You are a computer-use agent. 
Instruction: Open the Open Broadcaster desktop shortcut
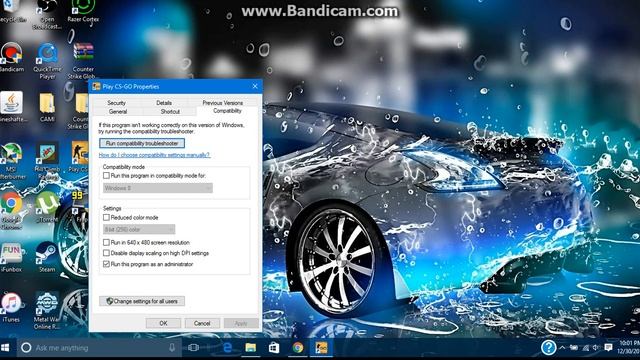pos(47,14)
